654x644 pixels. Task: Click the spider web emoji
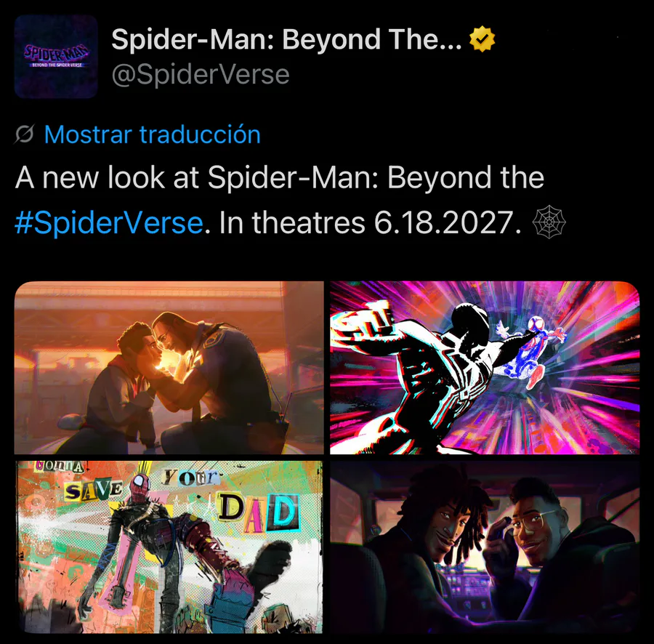(x=549, y=222)
